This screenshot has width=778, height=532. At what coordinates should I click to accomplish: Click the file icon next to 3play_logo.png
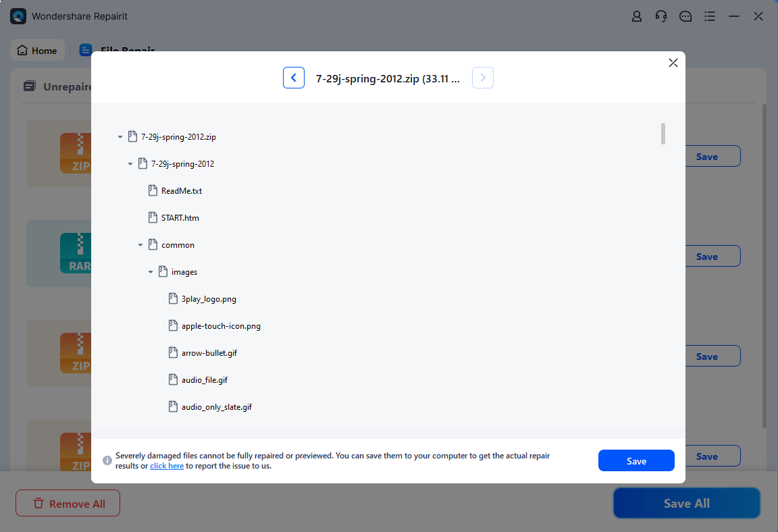173,298
